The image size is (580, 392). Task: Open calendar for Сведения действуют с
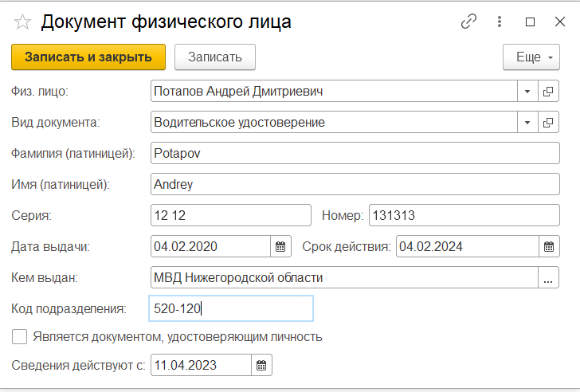(261, 366)
